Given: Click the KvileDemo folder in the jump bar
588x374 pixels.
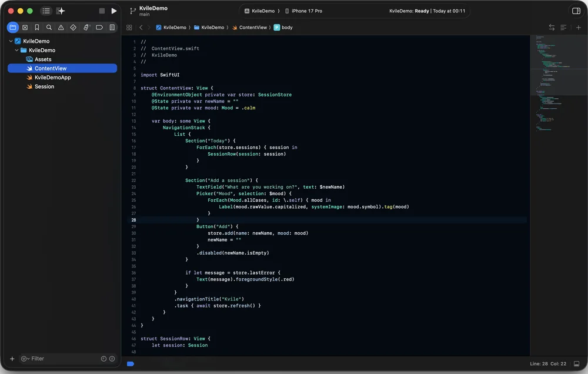Looking at the screenshot, I should click(209, 28).
